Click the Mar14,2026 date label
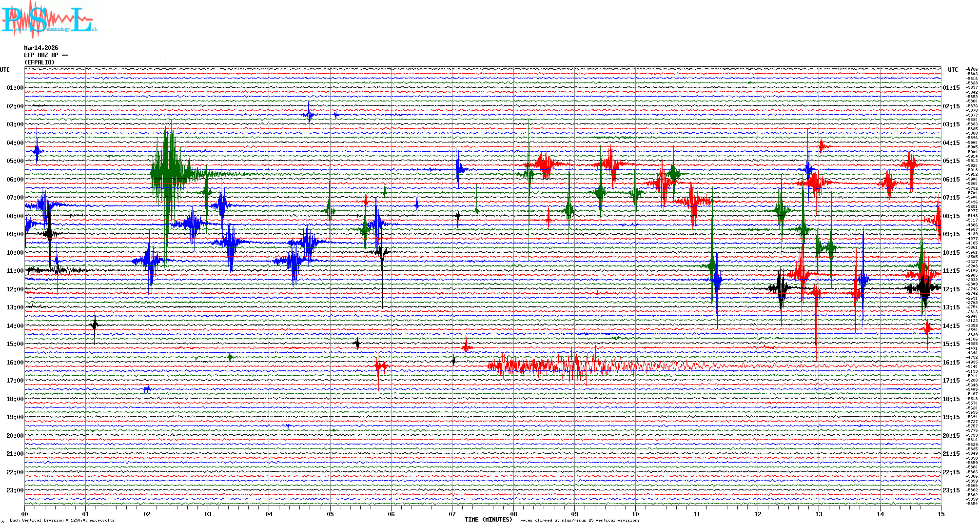 [x=41, y=48]
